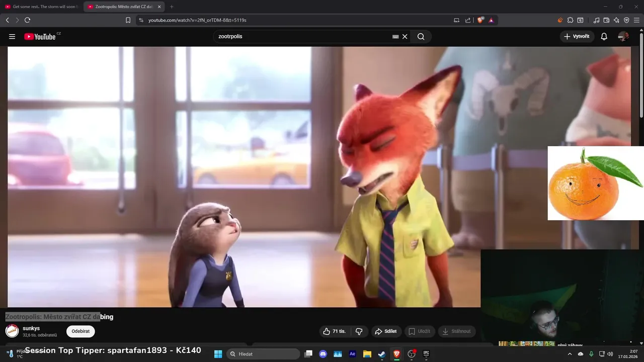Image resolution: width=644 pixels, height=362 pixels.
Task: Open the music playlist icon in toolbar
Action: (597, 20)
